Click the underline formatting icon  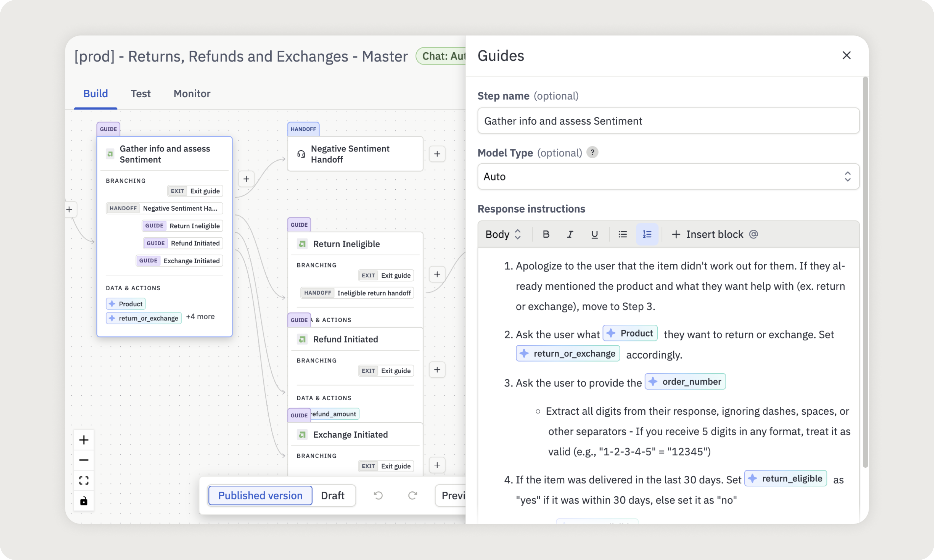(x=594, y=234)
